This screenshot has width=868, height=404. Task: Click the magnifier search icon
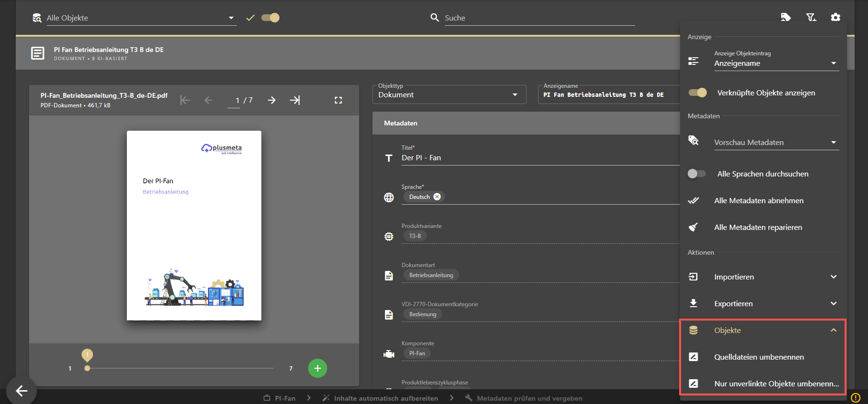click(x=434, y=18)
